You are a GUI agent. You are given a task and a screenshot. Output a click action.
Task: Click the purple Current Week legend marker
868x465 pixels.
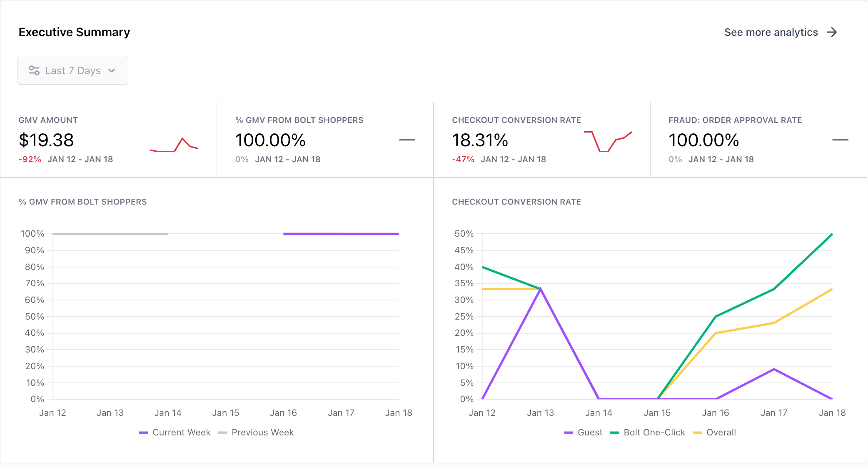(144, 432)
